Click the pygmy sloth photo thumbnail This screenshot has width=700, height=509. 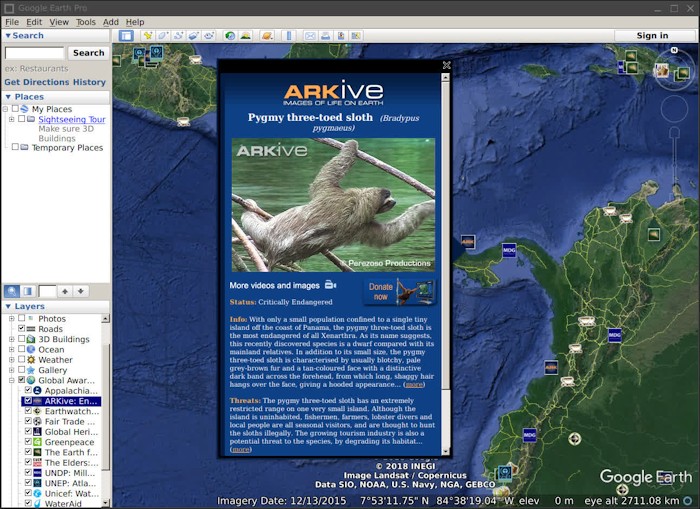coord(333,205)
